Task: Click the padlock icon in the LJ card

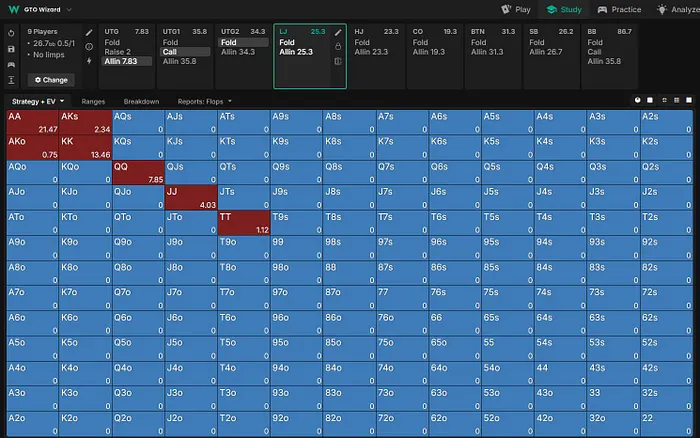Action: (338, 47)
